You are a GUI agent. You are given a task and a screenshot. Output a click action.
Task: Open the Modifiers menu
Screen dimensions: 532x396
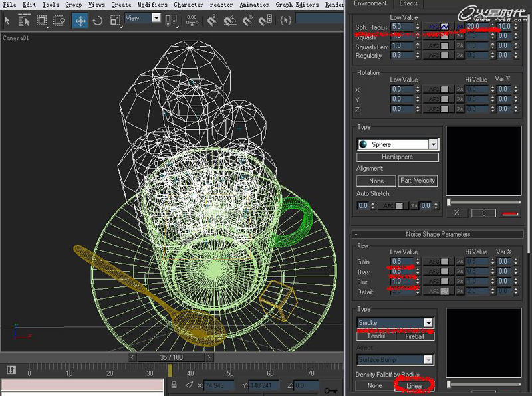[152, 5]
